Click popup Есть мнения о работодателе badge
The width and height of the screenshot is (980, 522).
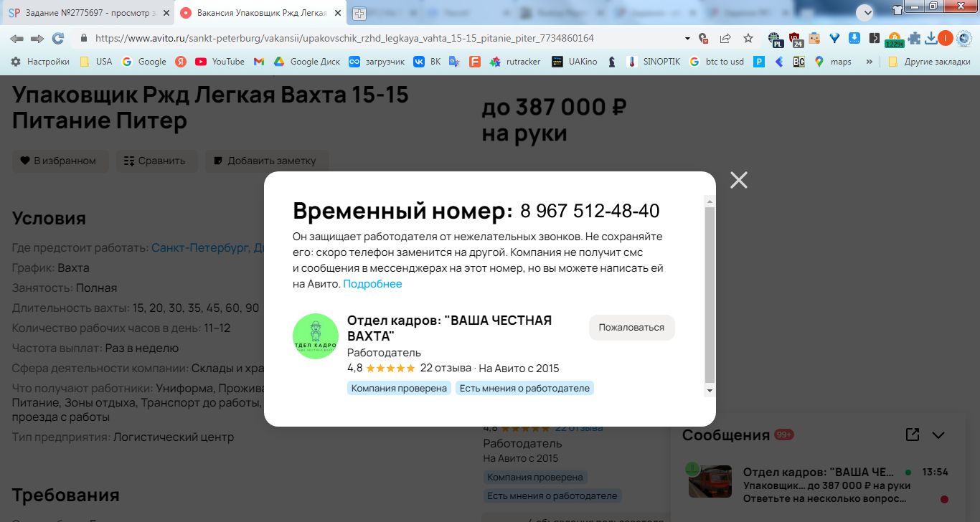(x=524, y=388)
